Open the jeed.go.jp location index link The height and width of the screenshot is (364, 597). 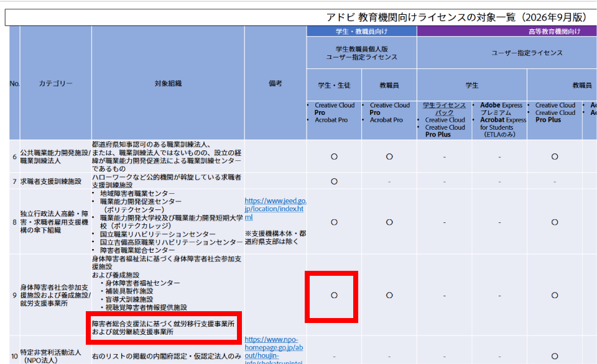[275, 209]
